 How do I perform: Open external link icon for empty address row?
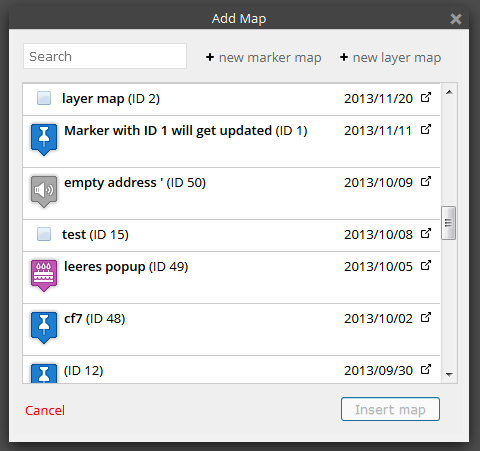[426, 181]
